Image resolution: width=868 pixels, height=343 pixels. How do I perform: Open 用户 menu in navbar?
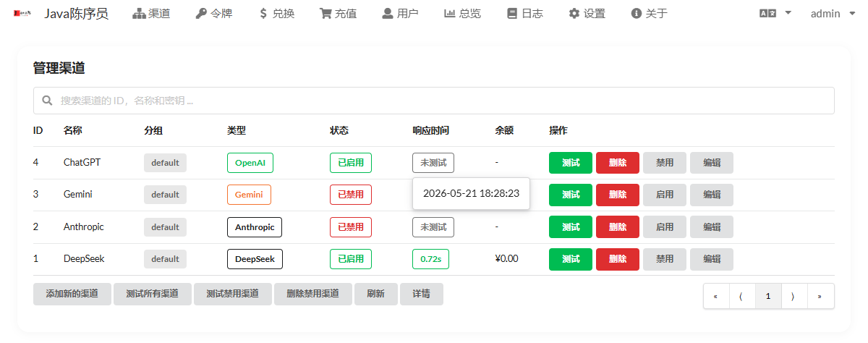pyautogui.click(x=401, y=13)
